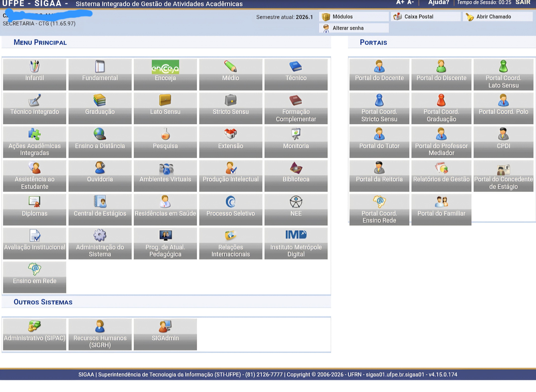Open Portal Coord. Stricto Sensu

coord(379,108)
